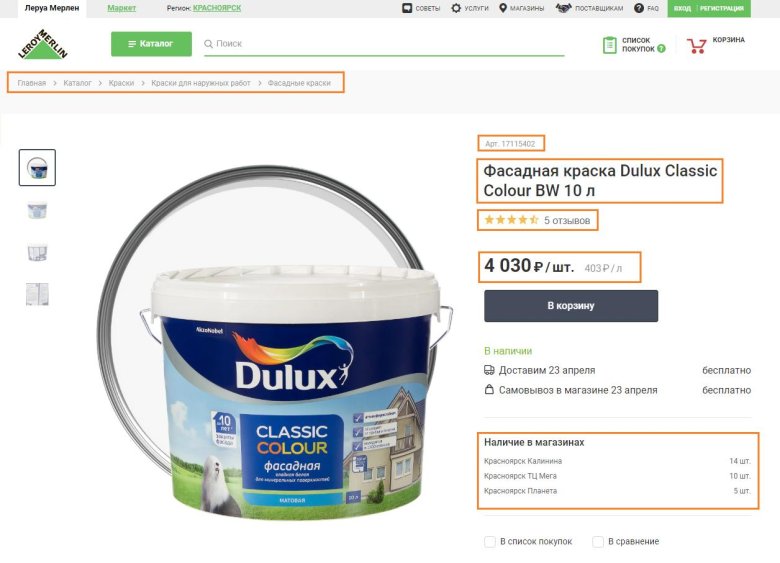The width and height of the screenshot is (780, 563).
Task: Click the Поиск search field
Action: coord(384,44)
